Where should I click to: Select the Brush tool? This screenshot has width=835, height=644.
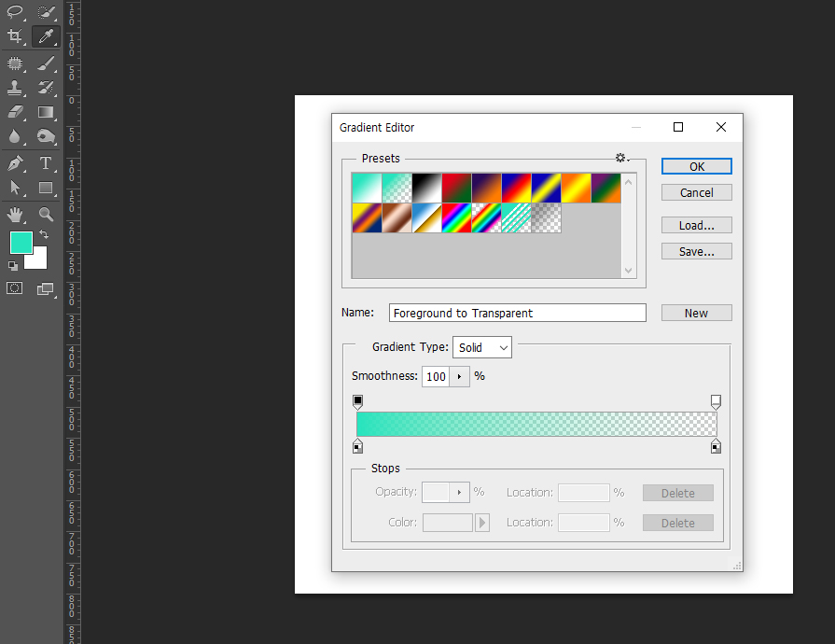(45, 63)
